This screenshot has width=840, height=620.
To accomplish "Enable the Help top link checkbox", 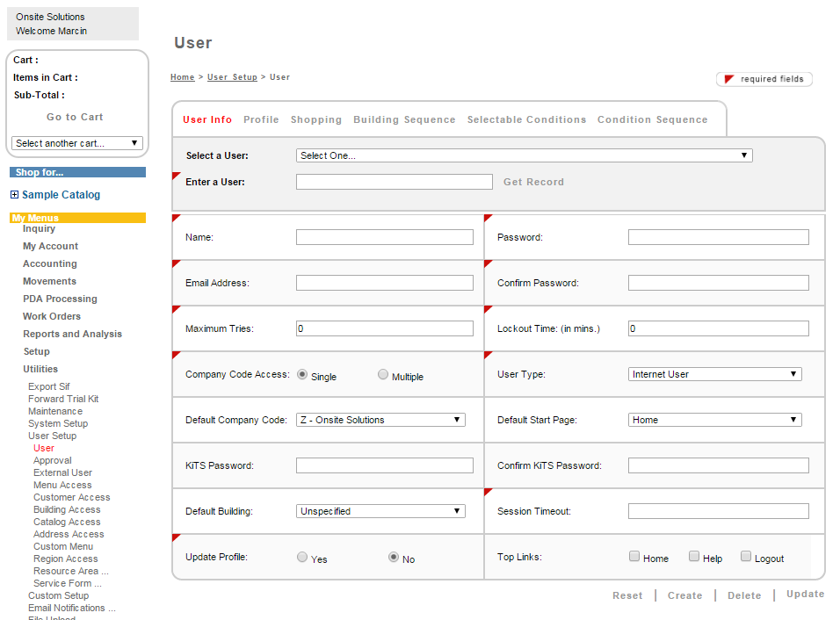I will coord(694,557).
